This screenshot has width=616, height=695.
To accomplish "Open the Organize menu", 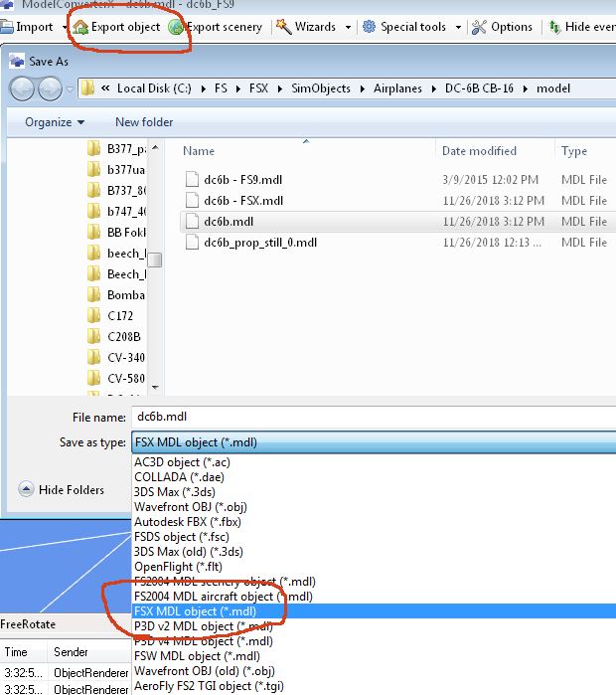I will point(55,122).
